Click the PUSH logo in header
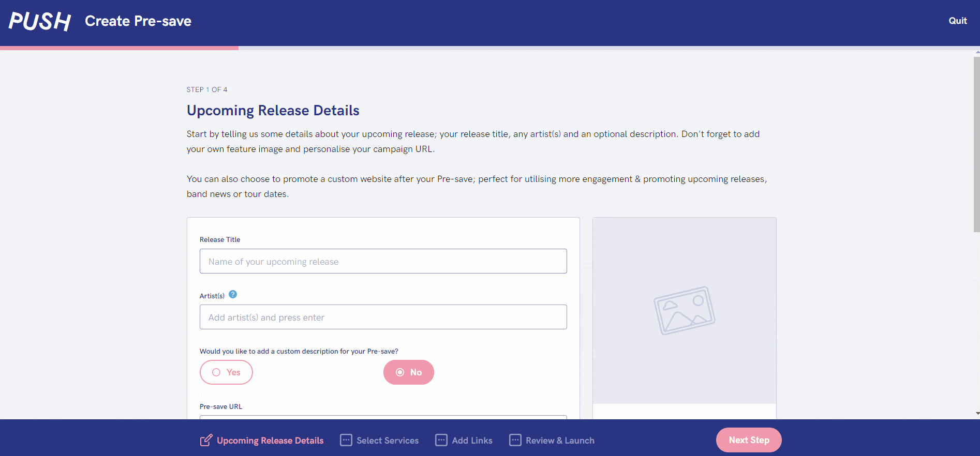The width and height of the screenshot is (980, 456). 40,21
